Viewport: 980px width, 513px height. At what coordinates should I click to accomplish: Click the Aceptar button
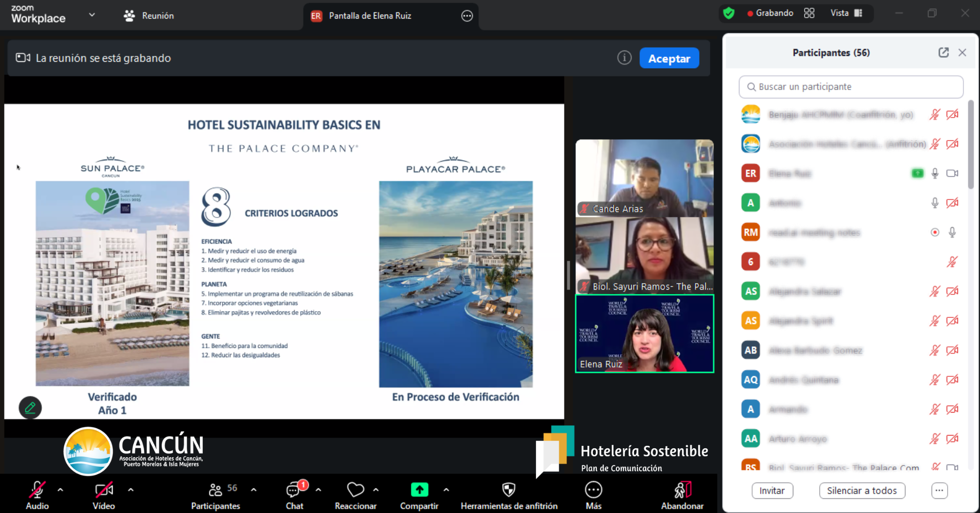[669, 58]
